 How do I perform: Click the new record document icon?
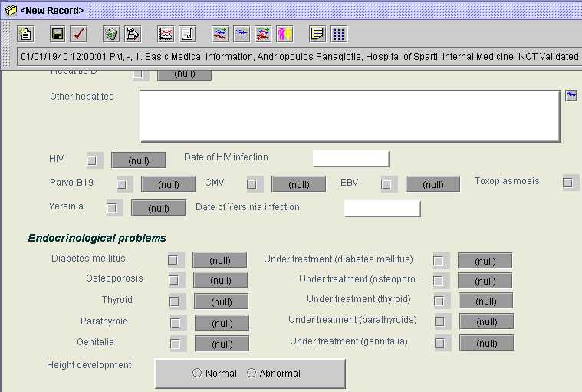[x=25, y=34]
